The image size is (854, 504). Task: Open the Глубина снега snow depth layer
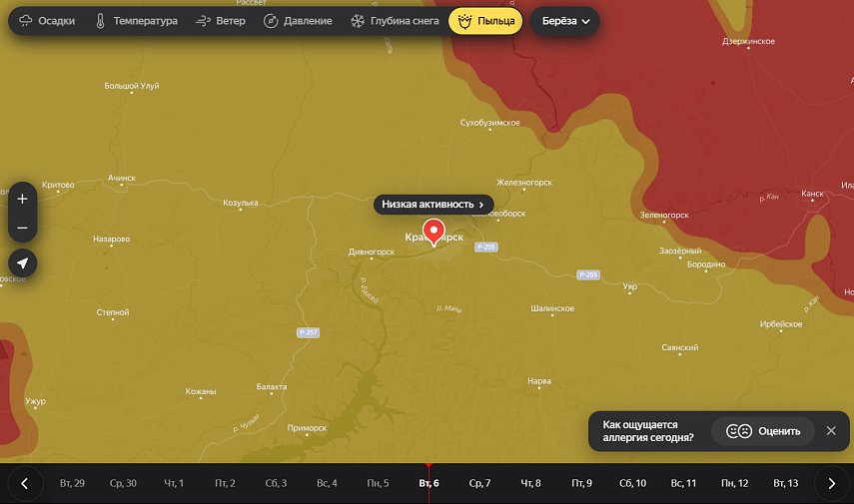pos(395,21)
